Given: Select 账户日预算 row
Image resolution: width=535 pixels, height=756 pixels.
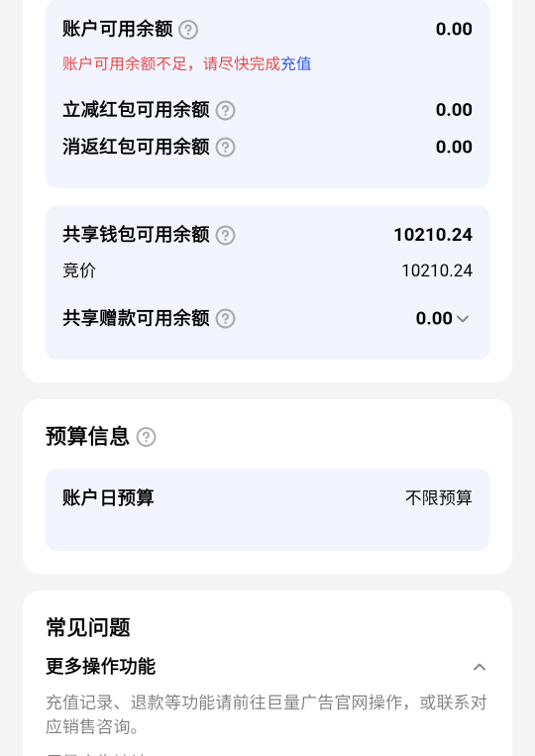Looking at the screenshot, I should pyautogui.click(x=267, y=509).
